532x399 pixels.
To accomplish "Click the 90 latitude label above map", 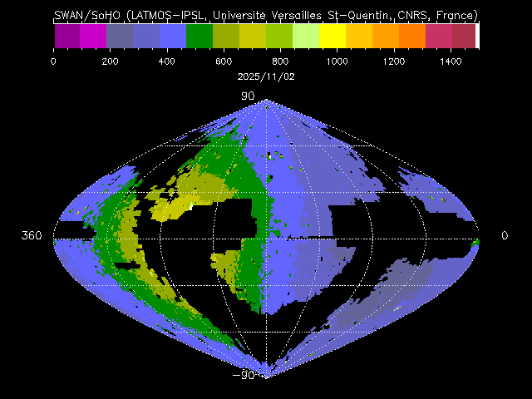I will (248, 96).
